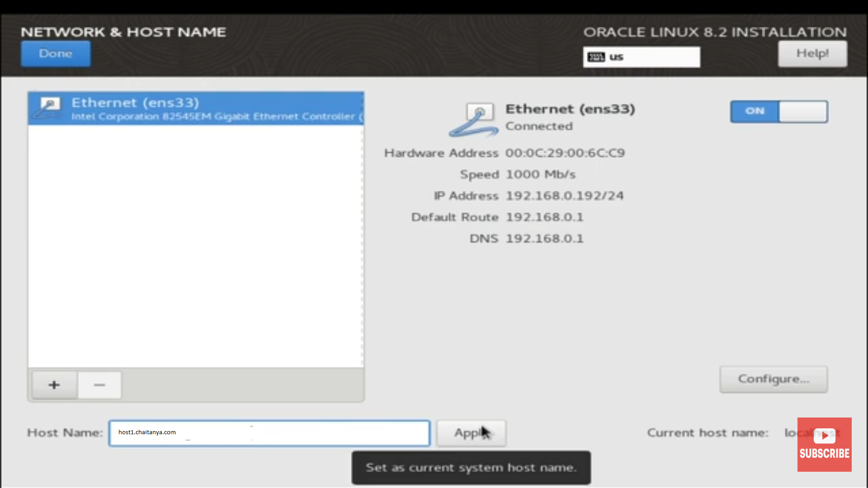Click the minus icon to remove the interface

pyautogui.click(x=99, y=385)
